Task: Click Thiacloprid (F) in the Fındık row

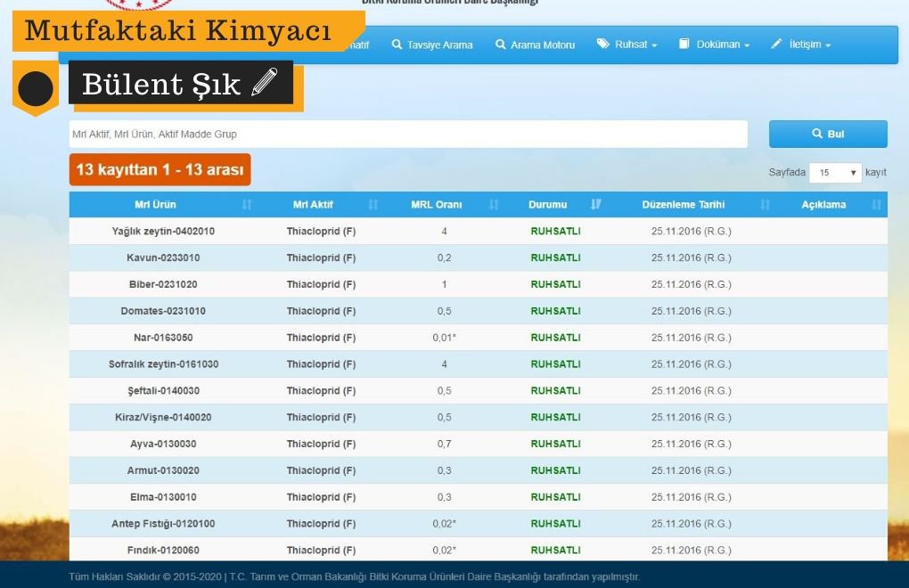Action: [x=321, y=551]
